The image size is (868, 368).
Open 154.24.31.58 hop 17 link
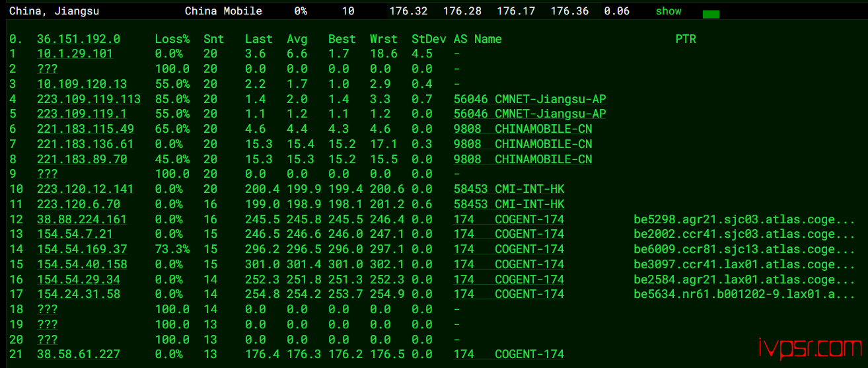79,294
